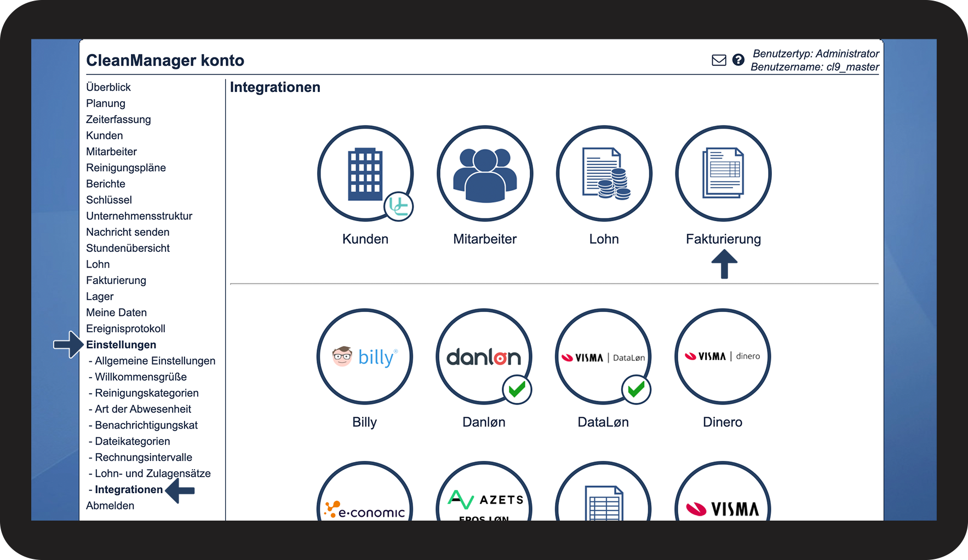The height and width of the screenshot is (560, 968).
Task: Open Fakturierung in the sidebar menu
Action: [116, 280]
